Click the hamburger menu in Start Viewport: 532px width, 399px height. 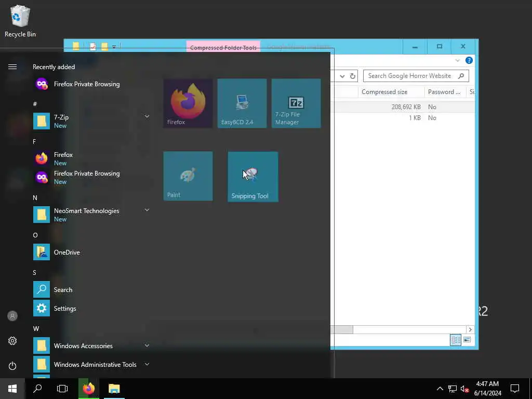click(x=12, y=67)
